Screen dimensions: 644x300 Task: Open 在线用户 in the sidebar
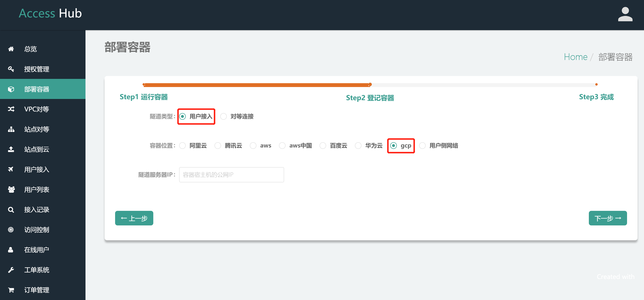pyautogui.click(x=43, y=250)
